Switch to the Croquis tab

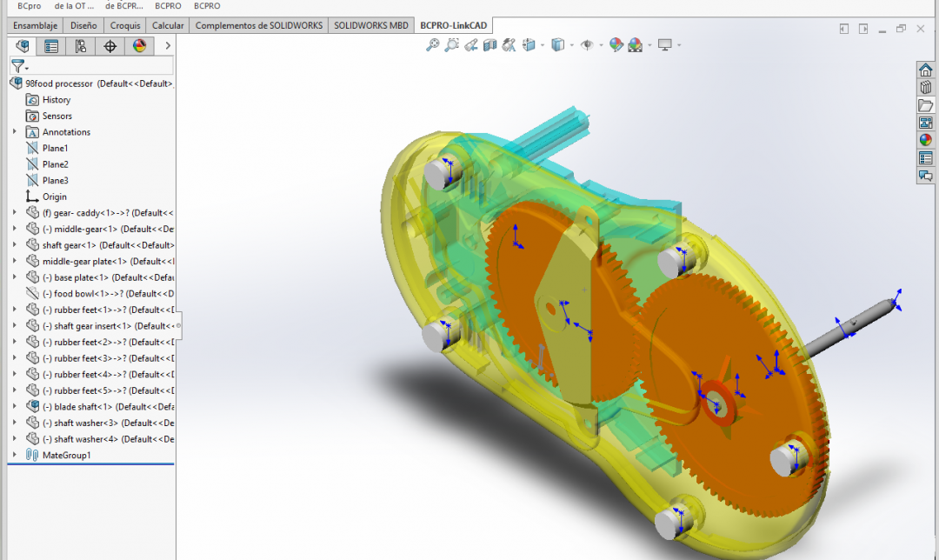click(x=125, y=25)
